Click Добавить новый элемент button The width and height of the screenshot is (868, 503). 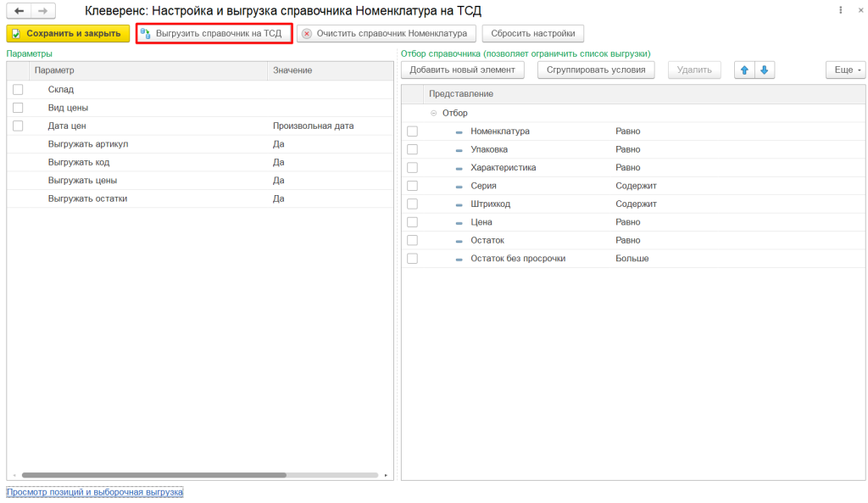pos(463,70)
